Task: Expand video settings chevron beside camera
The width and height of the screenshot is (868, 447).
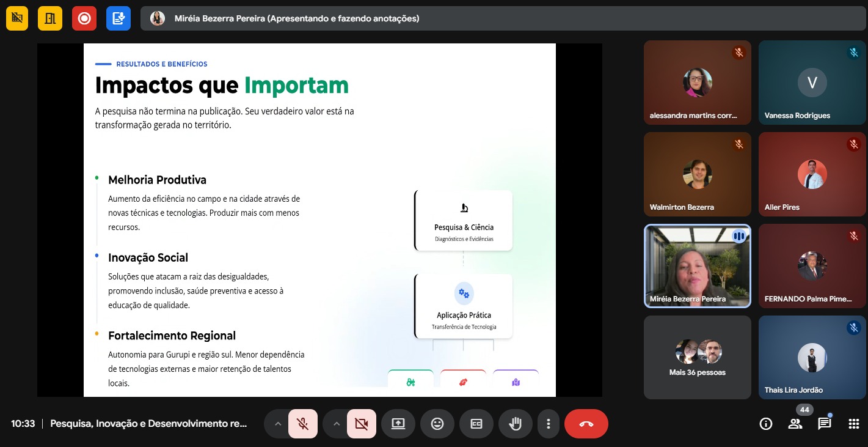Action: (337, 424)
